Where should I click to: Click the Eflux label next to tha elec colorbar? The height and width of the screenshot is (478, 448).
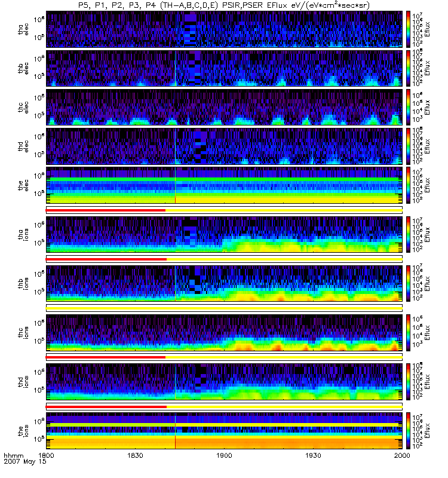point(427,29)
